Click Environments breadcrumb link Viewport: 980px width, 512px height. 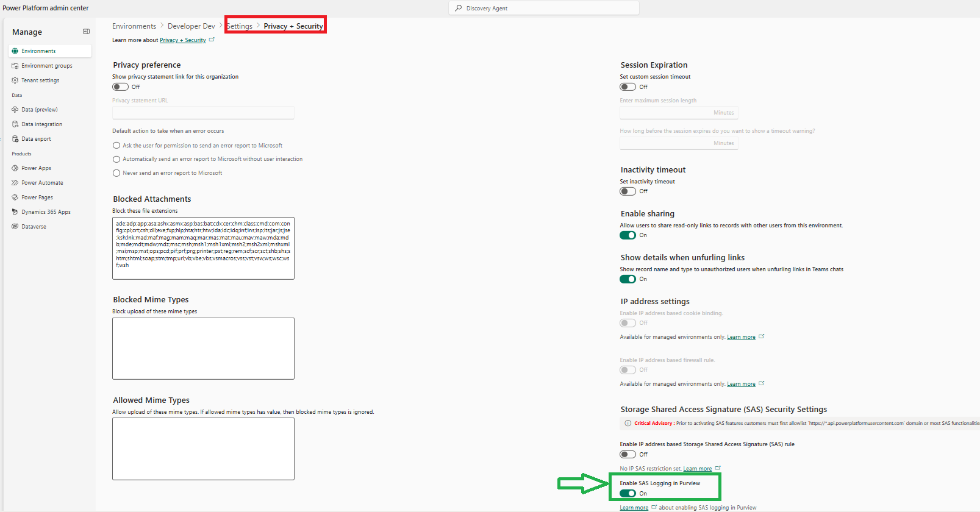tap(134, 26)
